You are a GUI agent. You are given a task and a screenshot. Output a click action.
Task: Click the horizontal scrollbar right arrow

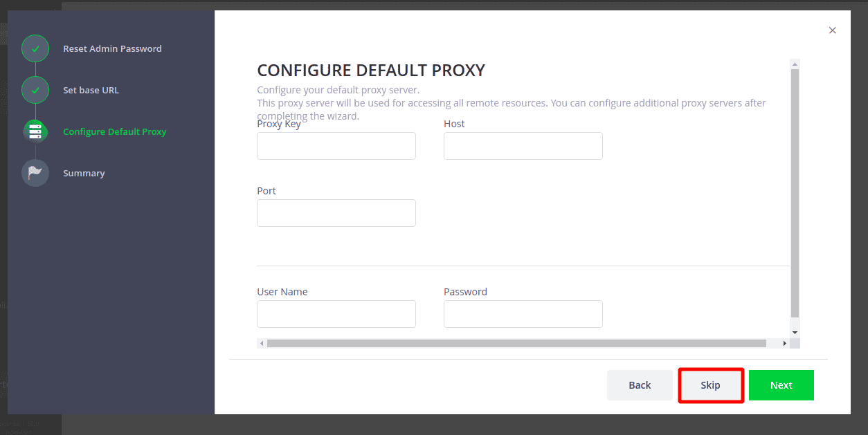(785, 343)
